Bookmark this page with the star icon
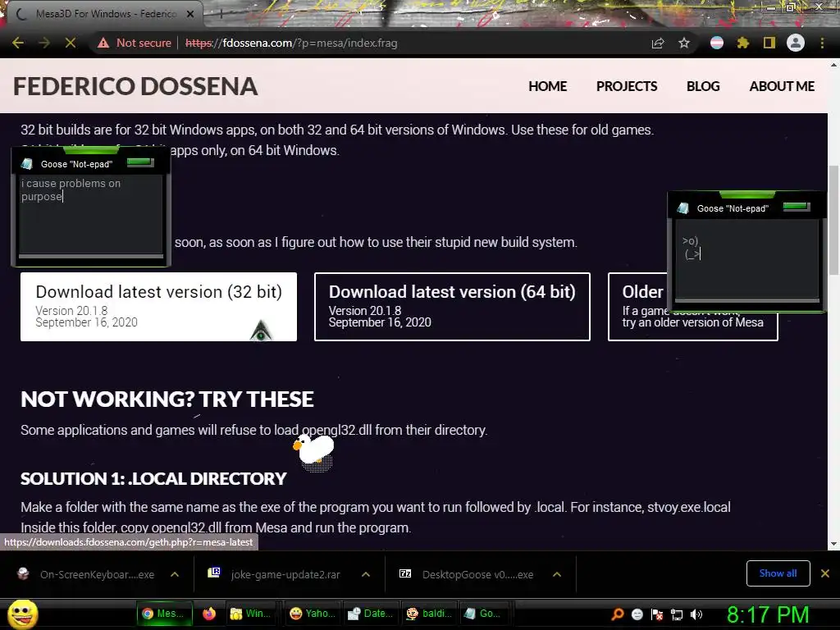Image resolution: width=840 pixels, height=630 pixels. 684,43
